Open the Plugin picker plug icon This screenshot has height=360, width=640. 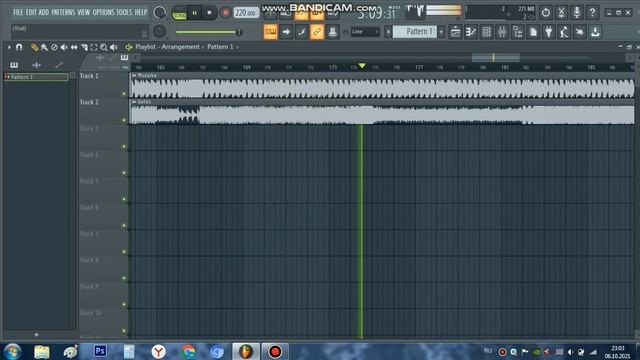[x=549, y=32]
